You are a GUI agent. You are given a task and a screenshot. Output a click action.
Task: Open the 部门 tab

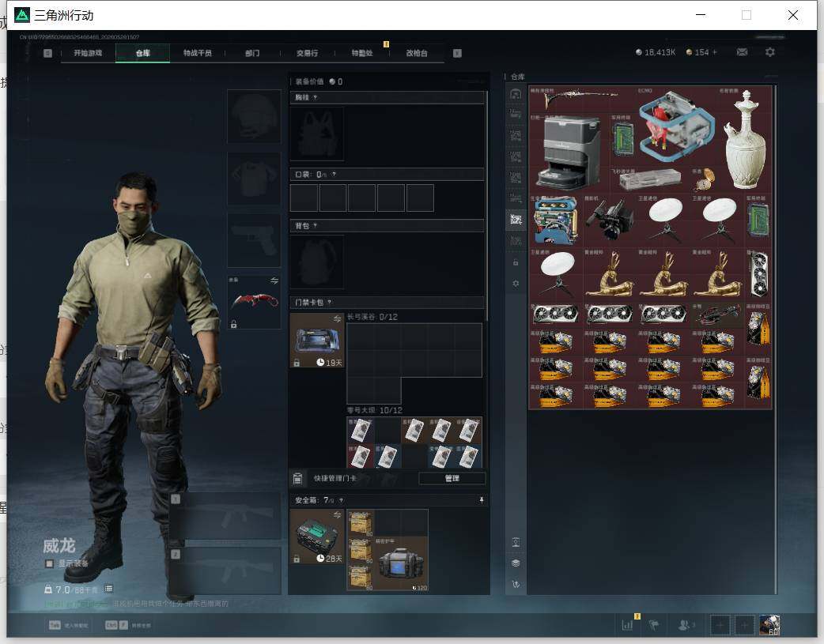pyautogui.click(x=252, y=53)
